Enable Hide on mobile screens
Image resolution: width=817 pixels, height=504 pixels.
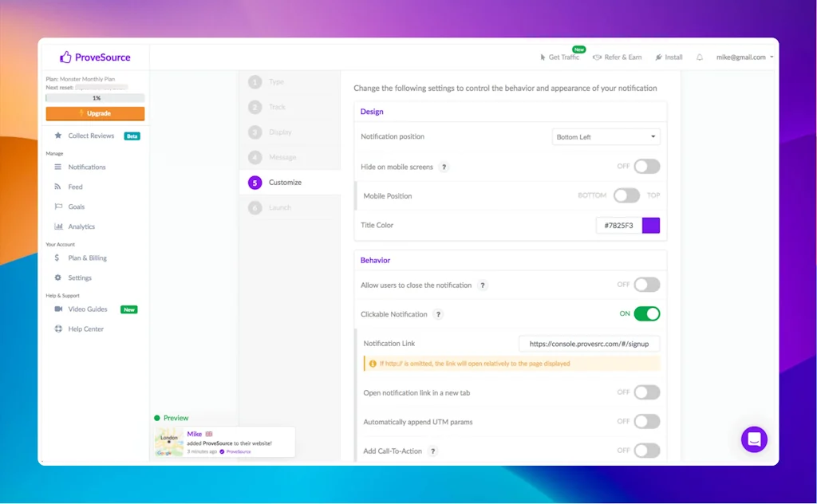646,166
